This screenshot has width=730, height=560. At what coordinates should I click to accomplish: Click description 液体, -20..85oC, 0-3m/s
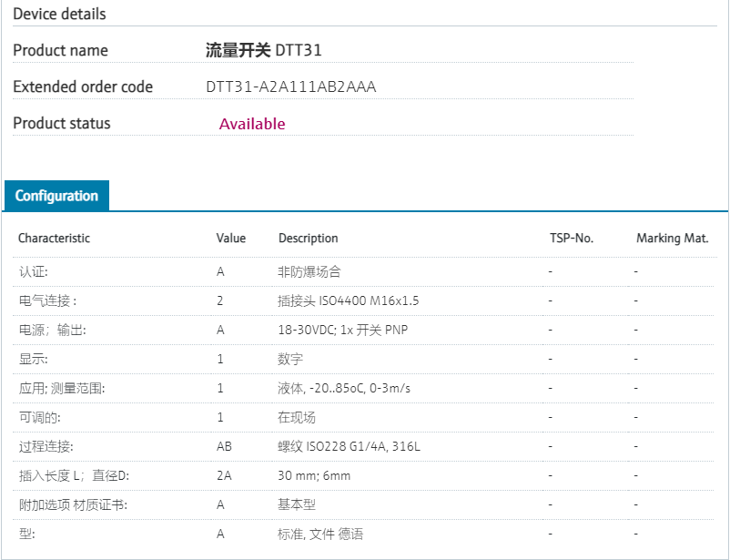click(x=344, y=388)
